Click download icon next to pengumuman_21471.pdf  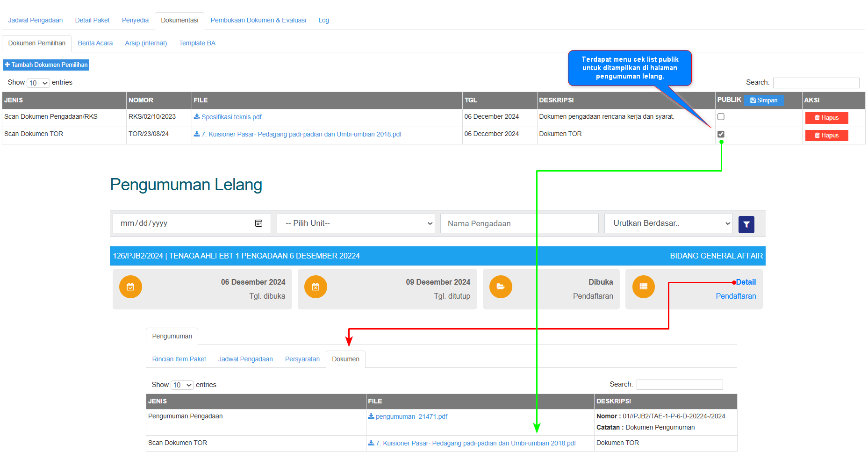click(x=371, y=416)
